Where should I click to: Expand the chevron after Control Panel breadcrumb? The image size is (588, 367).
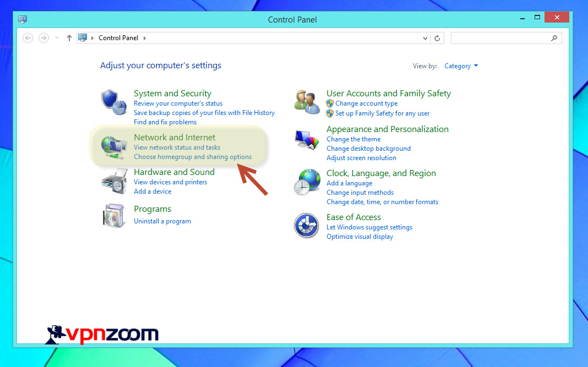point(144,38)
